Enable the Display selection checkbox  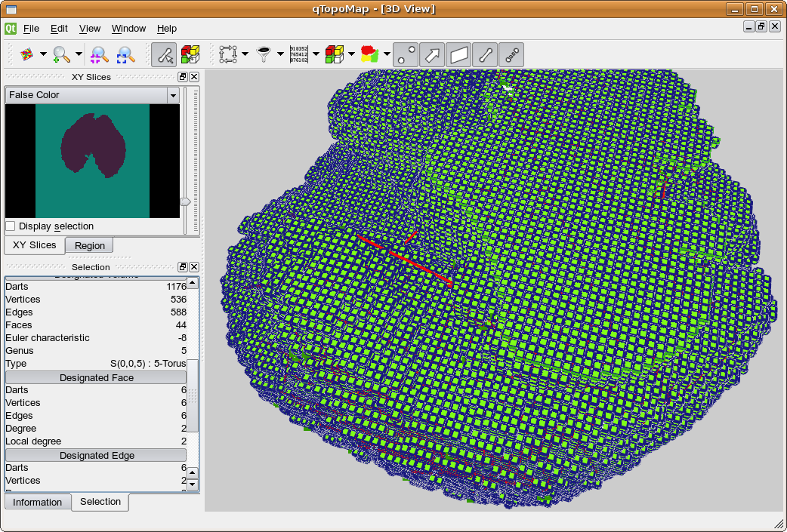(x=11, y=226)
